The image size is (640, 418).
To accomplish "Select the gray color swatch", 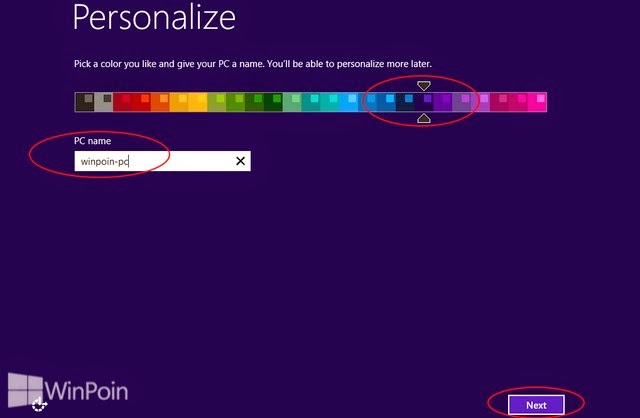I will pos(104,102).
